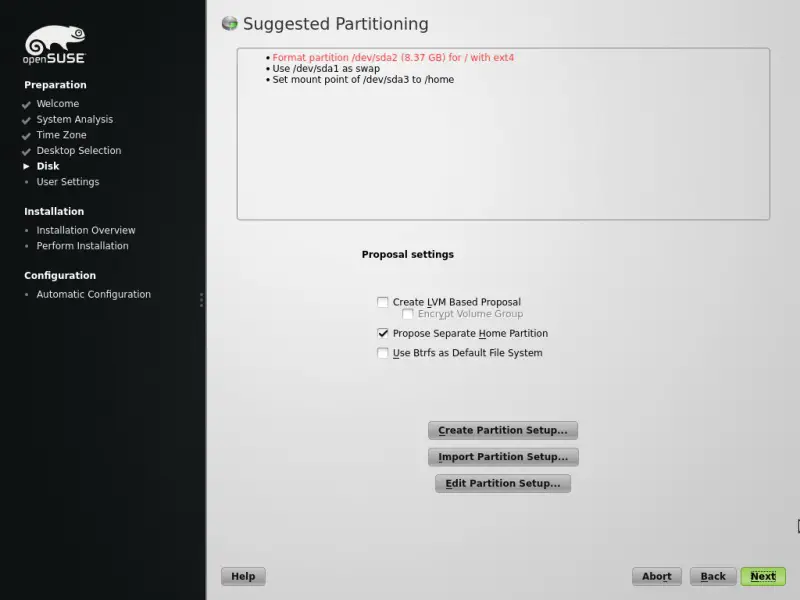This screenshot has height=600, width=800.
Task: Enable Use Btrfs as Default File System
Action: coord(383,353)
